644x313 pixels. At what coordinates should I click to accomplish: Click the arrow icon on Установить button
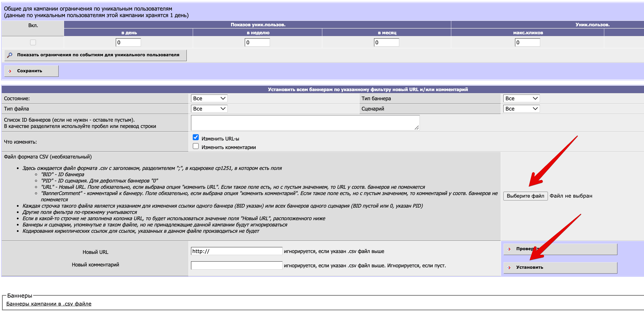(509, 268)
